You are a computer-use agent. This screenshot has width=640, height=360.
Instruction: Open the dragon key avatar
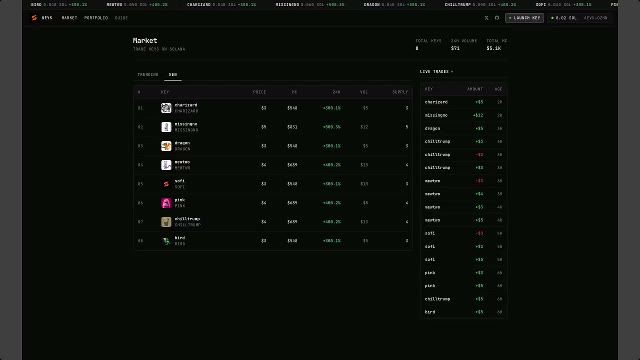166,146
